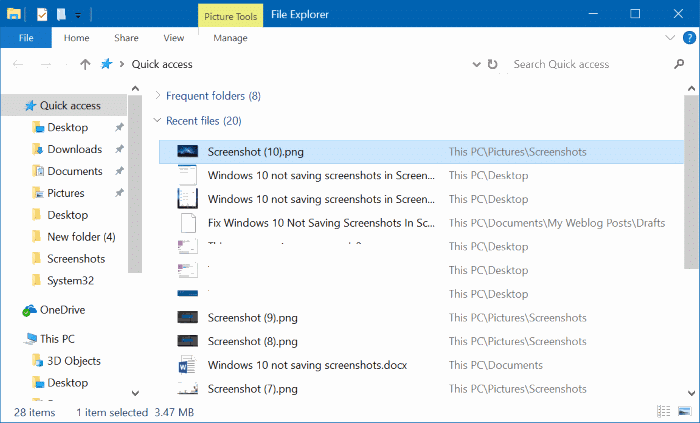
Task: Open pinned Desktop in navigation pane
Action: coord(68,127)
